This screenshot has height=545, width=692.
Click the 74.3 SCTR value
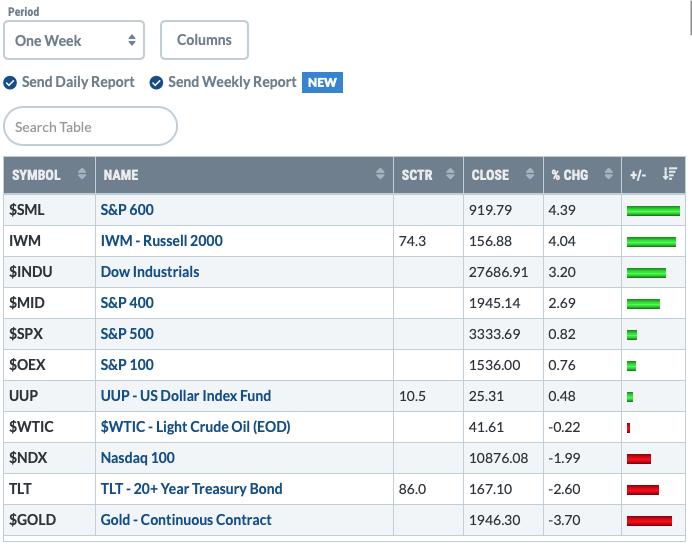(x=412, y=241)
